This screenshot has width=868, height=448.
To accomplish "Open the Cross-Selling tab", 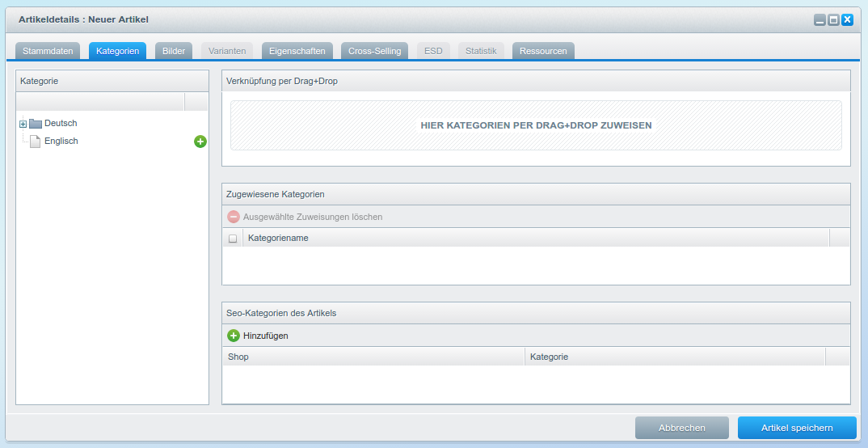I will click(x=374, y=51).
